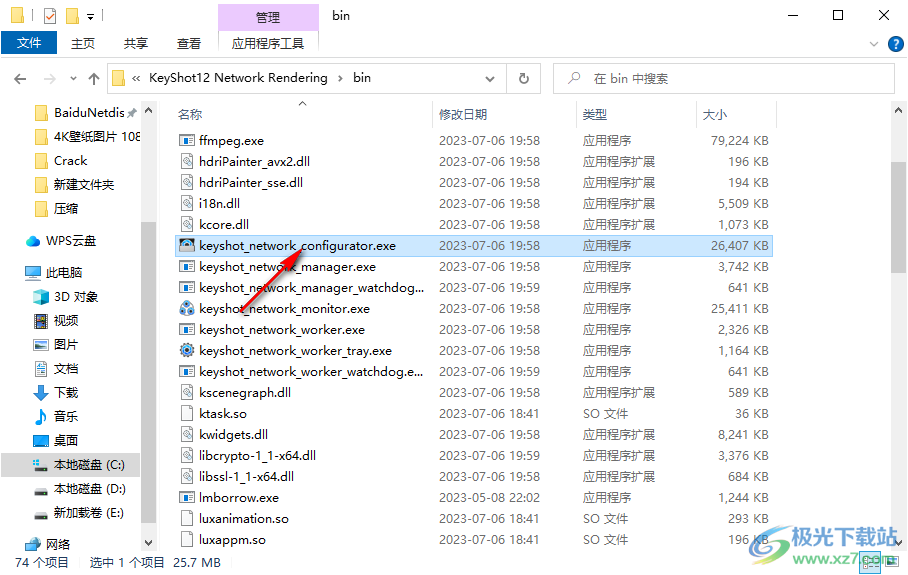Open recent locations dropdown arrow
The width and height of the screenshot is (908, 575).
tap(73, 79)
